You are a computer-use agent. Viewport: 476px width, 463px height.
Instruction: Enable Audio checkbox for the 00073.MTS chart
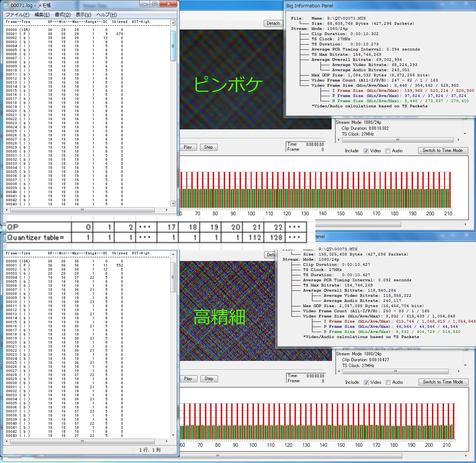(388, 382)
